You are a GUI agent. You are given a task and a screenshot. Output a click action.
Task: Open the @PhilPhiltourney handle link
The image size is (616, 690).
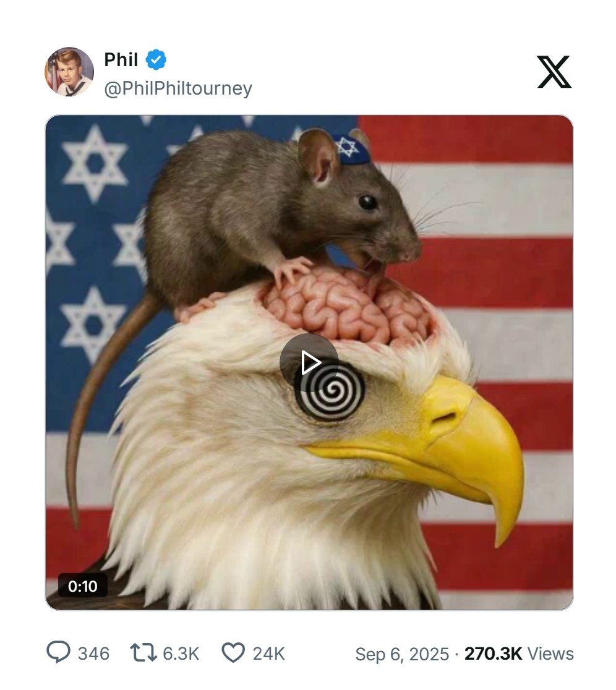pos(178,88)
